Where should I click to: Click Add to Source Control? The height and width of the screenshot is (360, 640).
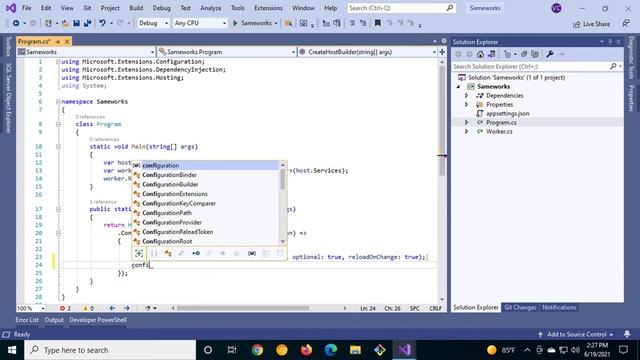pos(576,334)
